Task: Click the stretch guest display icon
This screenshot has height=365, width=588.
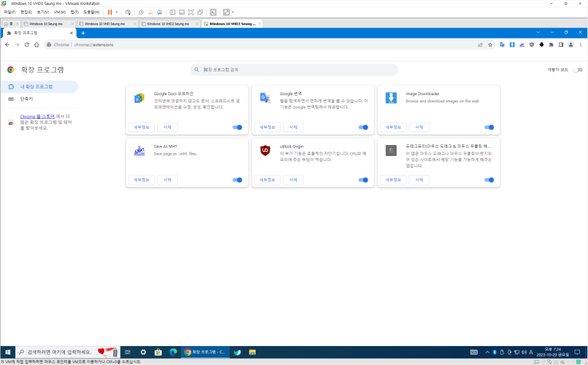Action: tap(226, 12)
